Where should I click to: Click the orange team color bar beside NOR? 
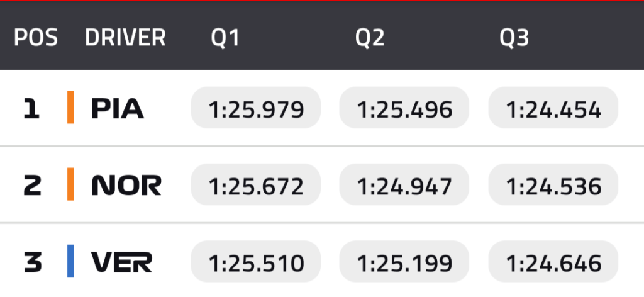click(71, 184)
